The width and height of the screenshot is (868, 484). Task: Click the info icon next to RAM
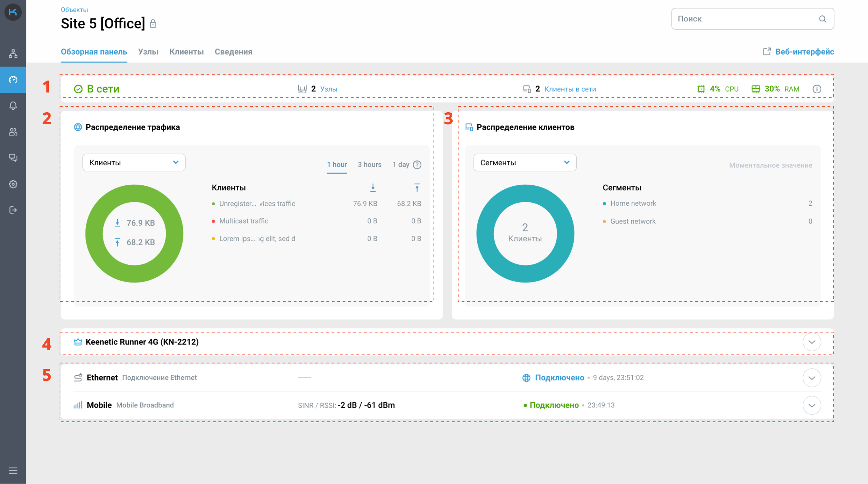pyautogui.click(x=816, y=89)
